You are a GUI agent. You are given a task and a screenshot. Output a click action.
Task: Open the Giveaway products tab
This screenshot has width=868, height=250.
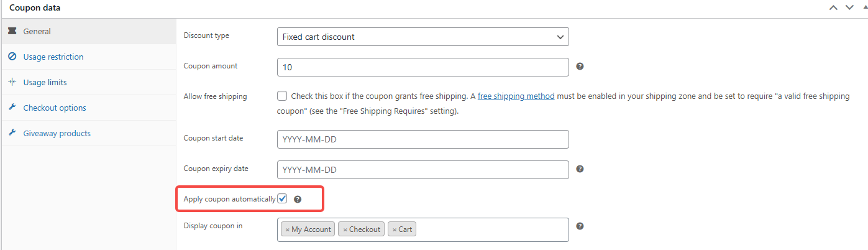click(57, 133)
